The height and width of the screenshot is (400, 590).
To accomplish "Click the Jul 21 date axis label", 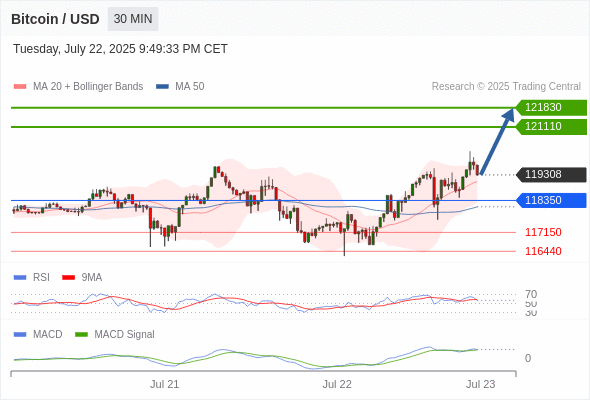I will pos(164,384).
